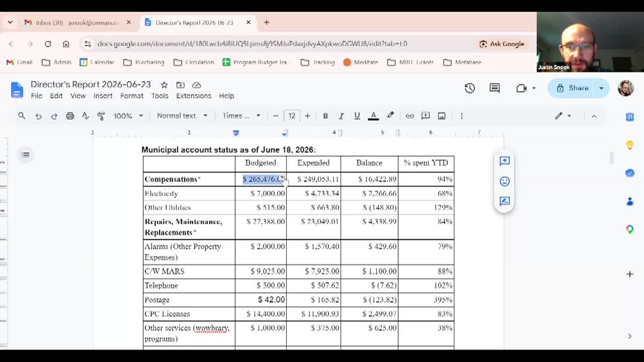Open the Tools menu
The image size is (644, 362).
point(159,96)
